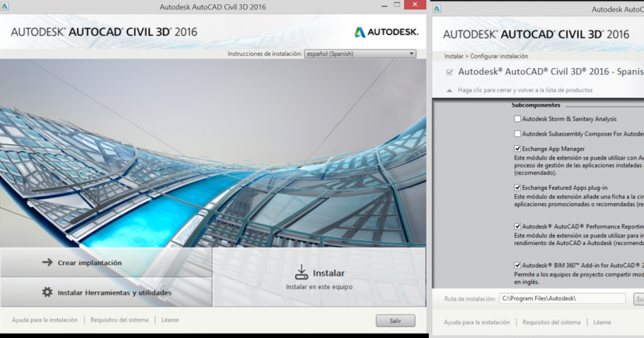644x338 pixels.
Task: Check Autodesk Subassembly Composer option
Action: (517, 133)
